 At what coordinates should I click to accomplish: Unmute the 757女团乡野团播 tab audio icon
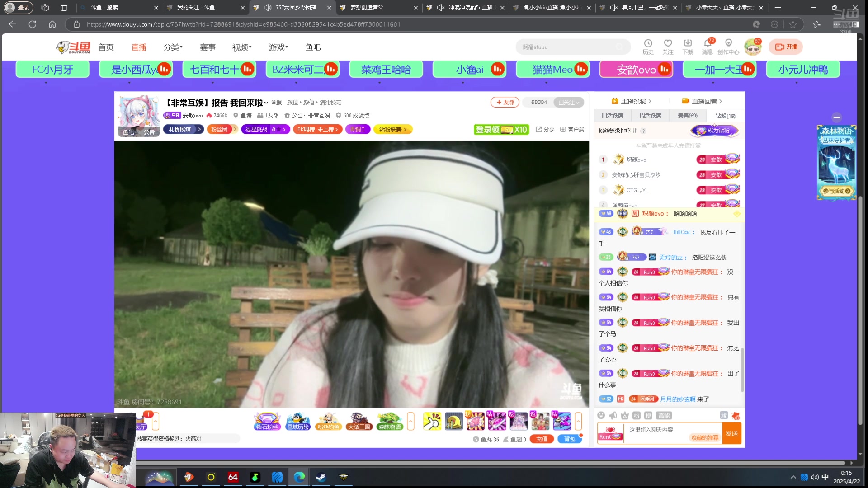(x=268, y=8)
